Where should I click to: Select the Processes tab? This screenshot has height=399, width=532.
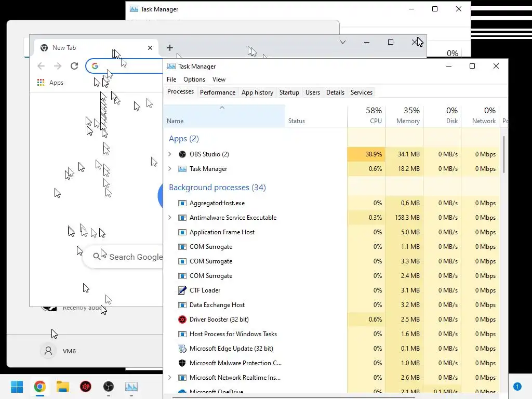pos(180,91)
